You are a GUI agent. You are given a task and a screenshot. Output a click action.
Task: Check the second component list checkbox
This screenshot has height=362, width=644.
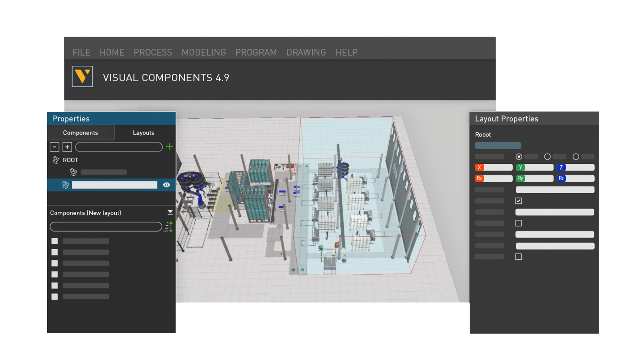pyautogui.click(x=54, y=252)
